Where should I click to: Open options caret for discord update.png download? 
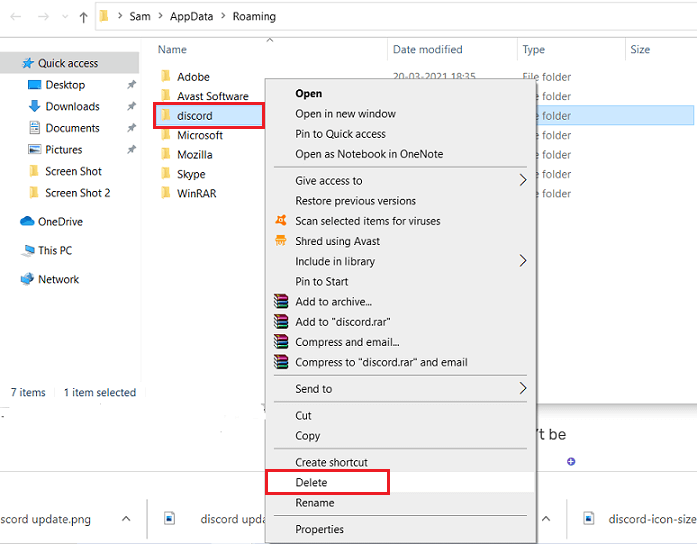pyautogui.click(x=126, y=519)
